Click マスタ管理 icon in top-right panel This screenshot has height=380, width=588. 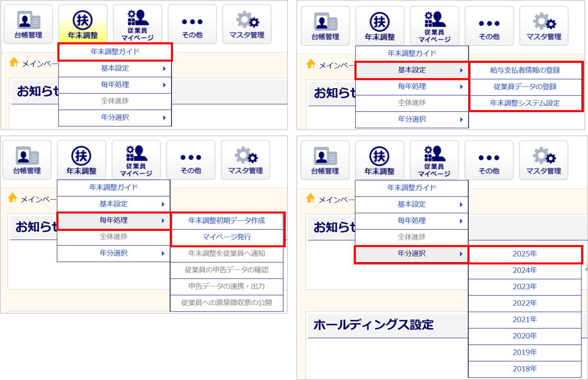[544, 26]
